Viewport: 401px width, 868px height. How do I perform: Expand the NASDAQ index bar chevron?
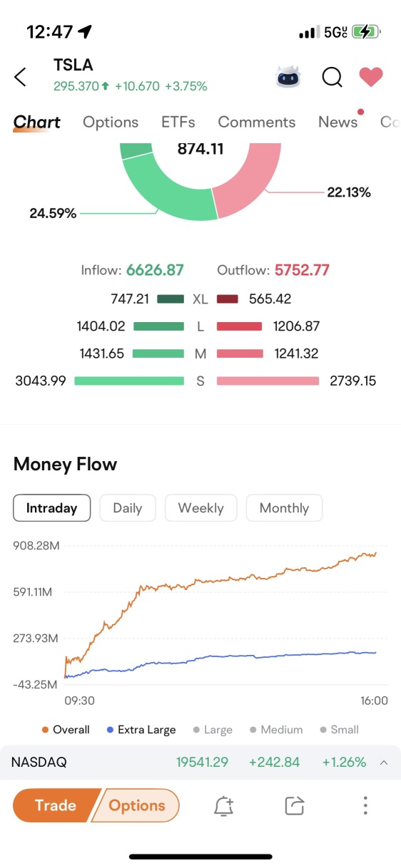(x=384, y=763)
